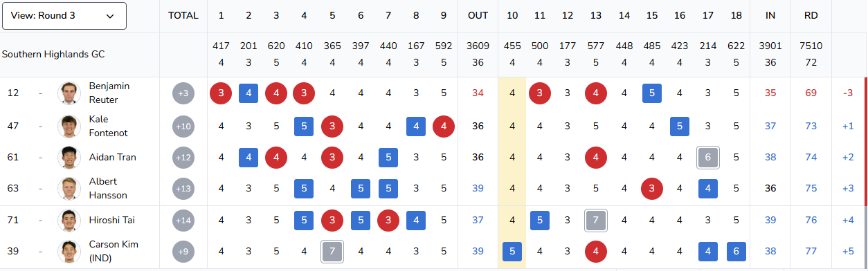Click the OUT column header

click(x=478, y=15)
